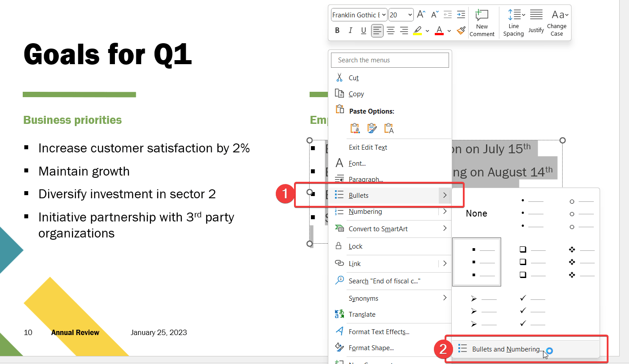The image size is (629, 364).
Task: Toggle Underline formatting in mini toolbar
Action: point(364,30)
